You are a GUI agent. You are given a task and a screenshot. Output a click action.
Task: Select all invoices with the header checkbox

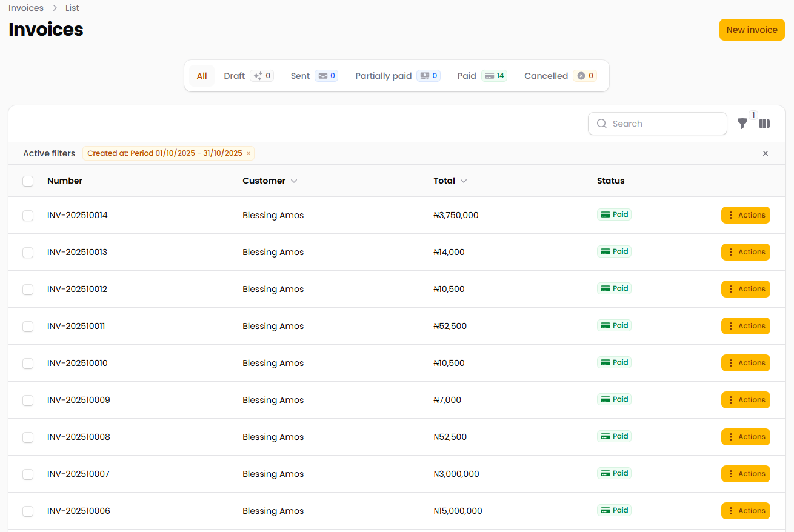click(28, 181)
